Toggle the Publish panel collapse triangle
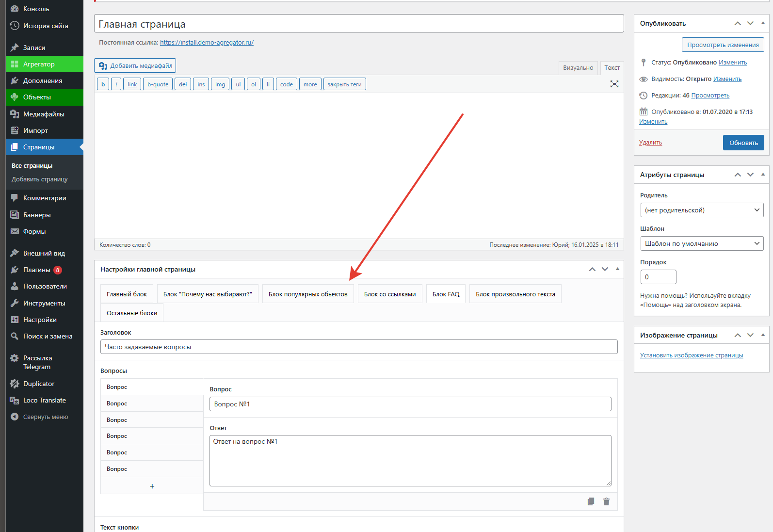773x532 pixels. (763, 23)
